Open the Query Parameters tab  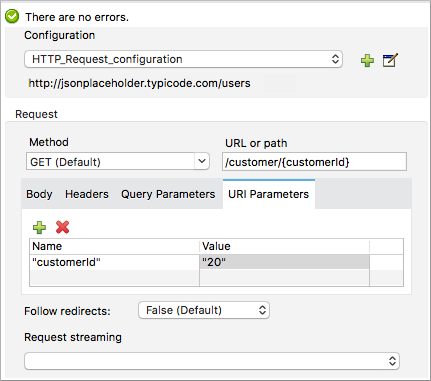tap(168, 194)
